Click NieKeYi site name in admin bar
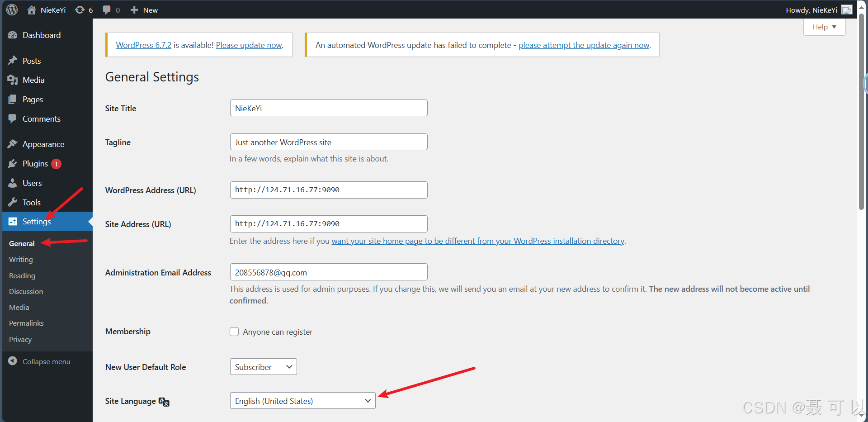Screen dimensions: 868x422 click(53, 10)
